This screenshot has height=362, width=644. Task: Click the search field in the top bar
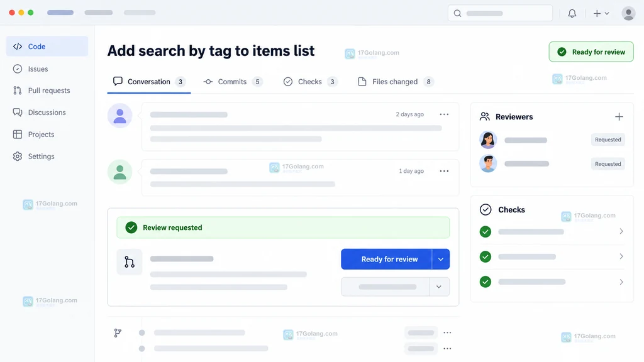tap(500, 14)
